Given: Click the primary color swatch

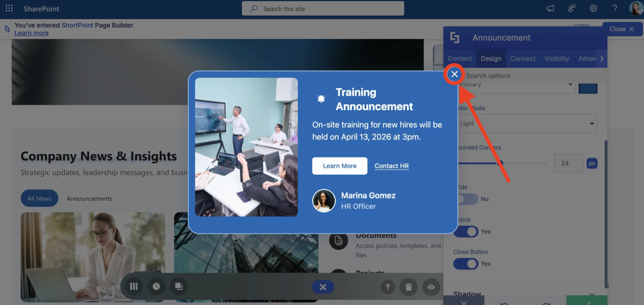Looking at the screenshot, I should (588, 88).
